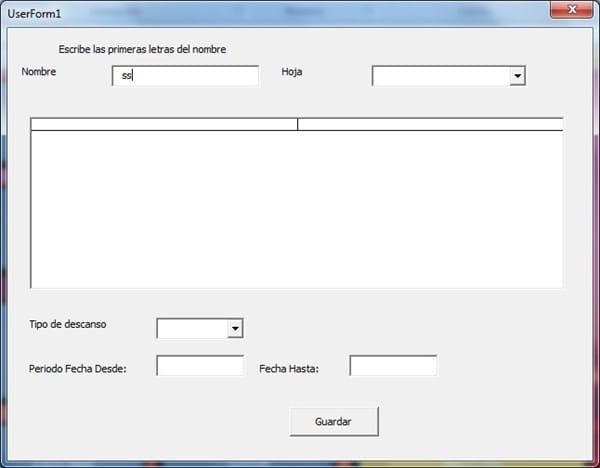Select the second column header of the list

coord(430,124)
